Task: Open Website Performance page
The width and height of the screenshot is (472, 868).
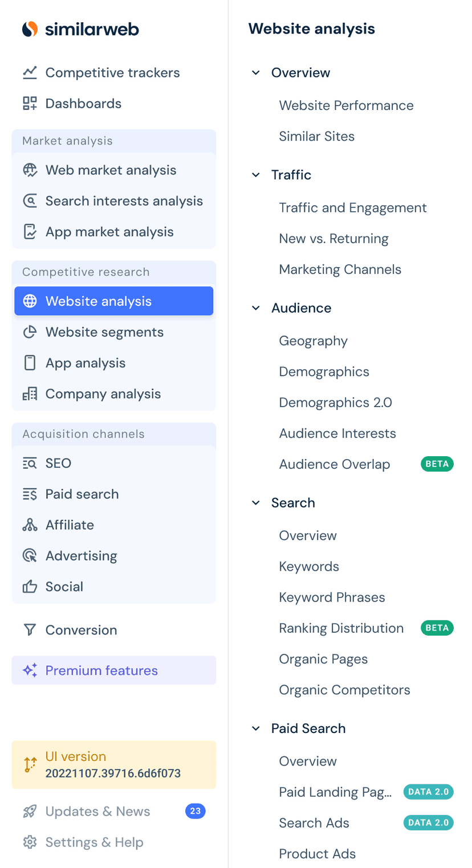Action: pyautogui.click(x=346, y=105)
